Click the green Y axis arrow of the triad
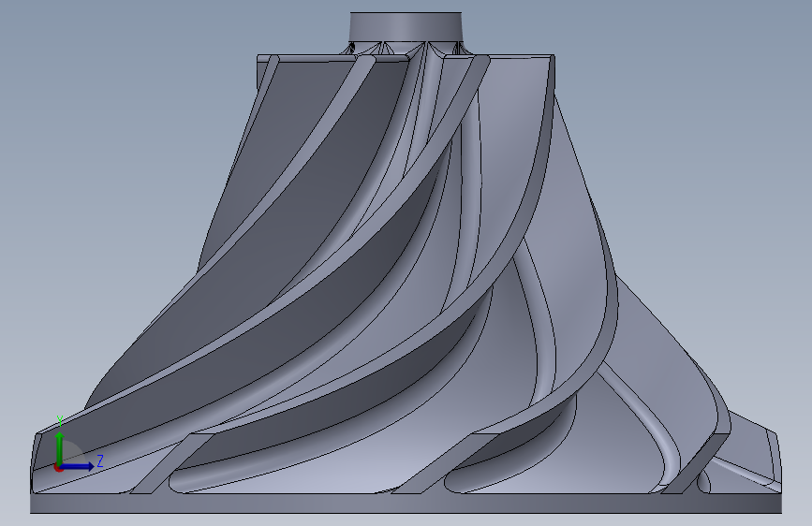 tap(60, 447)
